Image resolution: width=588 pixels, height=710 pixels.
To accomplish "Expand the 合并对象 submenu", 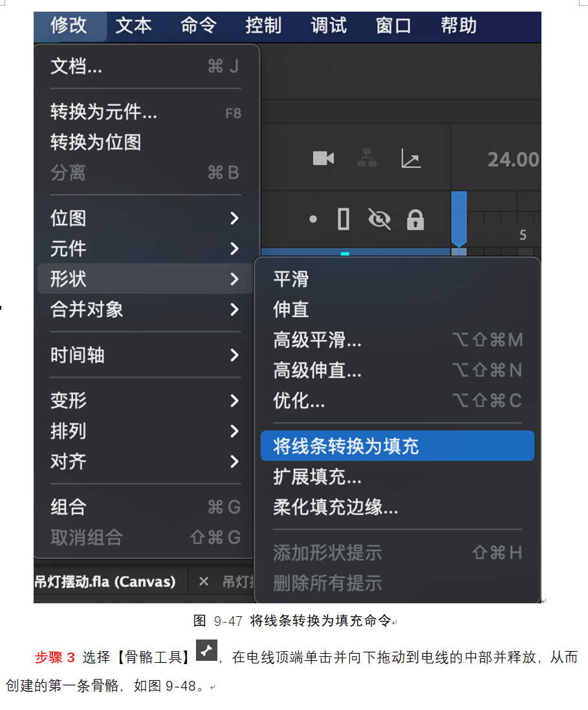I will [x=146, y=310].
